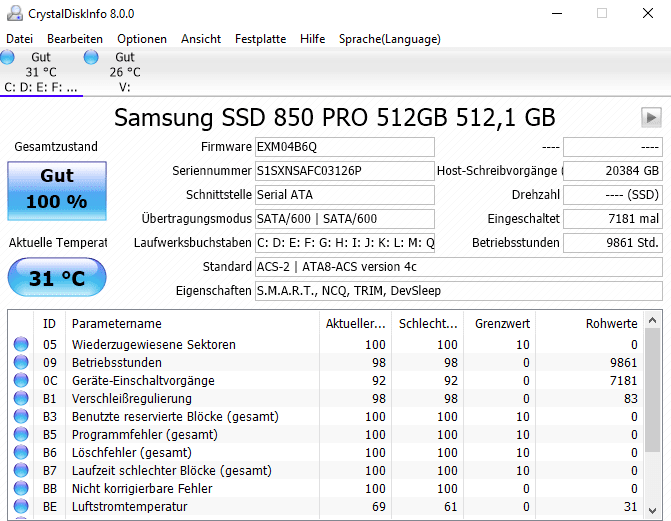Click the status icon of row B6
Screen dimensions: 671x521
[x=21, y=452]
